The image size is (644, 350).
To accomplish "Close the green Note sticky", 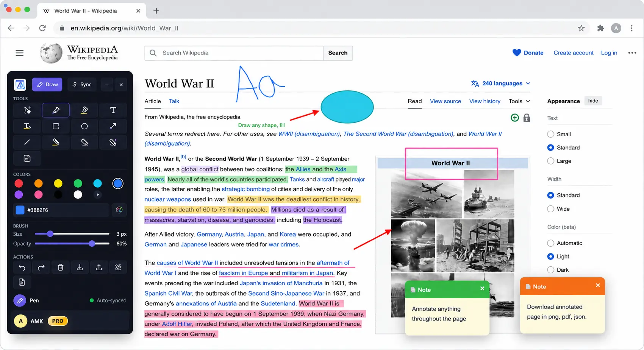I will [x=482, y=288].
